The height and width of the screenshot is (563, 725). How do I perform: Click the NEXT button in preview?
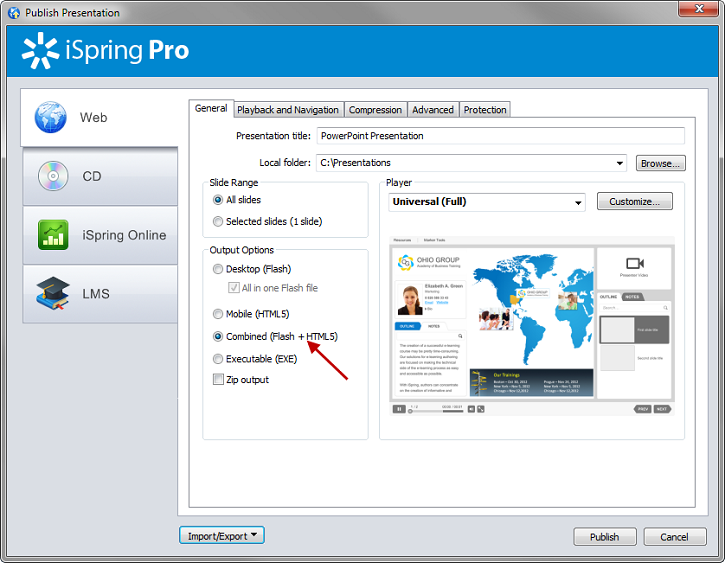point(662,409)
